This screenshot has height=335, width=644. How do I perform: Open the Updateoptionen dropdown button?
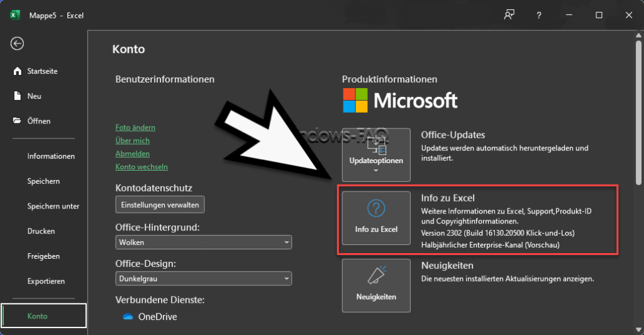pyautogui.click(x=376, y=155)
